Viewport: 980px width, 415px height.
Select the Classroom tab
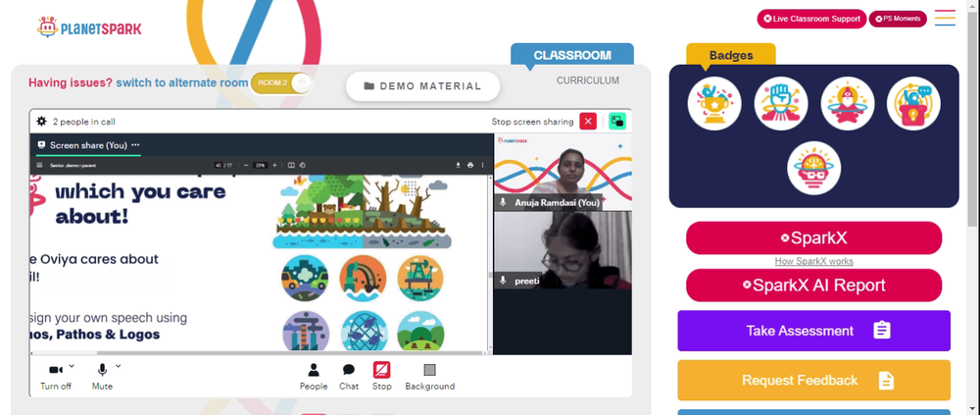click(572, 55)
